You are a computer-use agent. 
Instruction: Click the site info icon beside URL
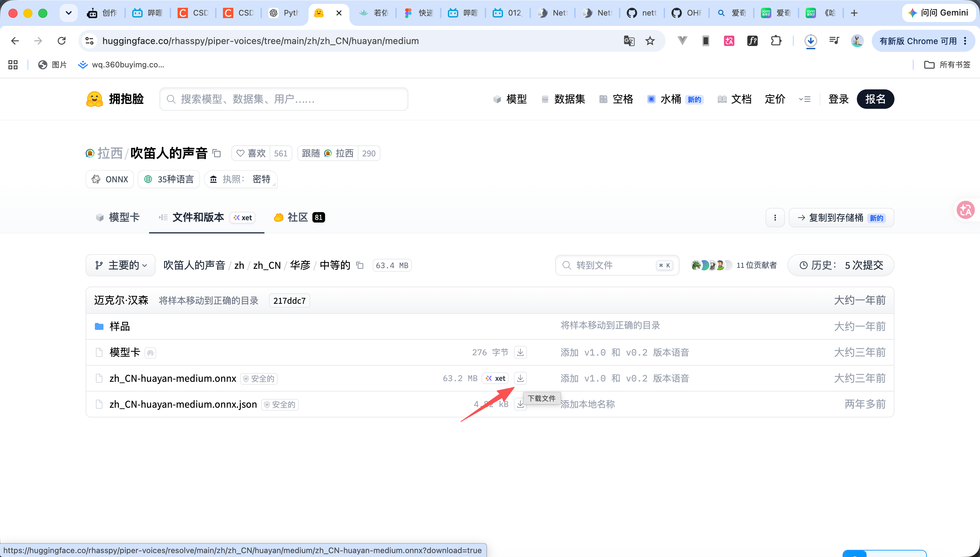pyautogui.click(x=89, y=40)
